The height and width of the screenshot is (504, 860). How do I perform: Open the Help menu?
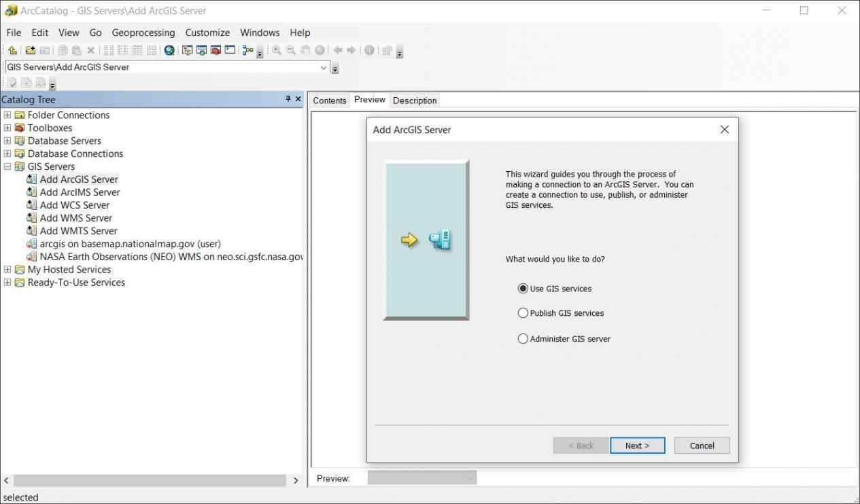(300, 33)
